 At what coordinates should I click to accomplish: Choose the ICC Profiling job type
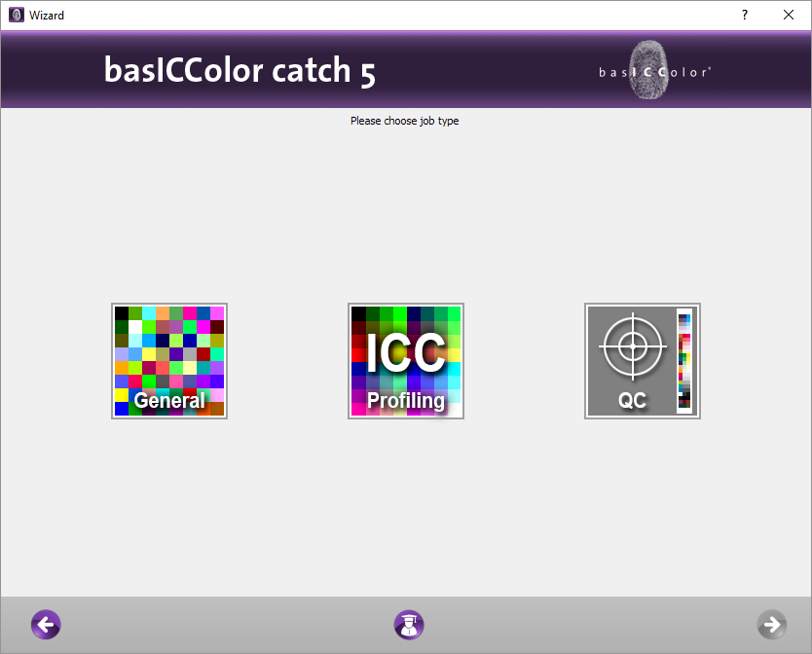tap(405, 361)
